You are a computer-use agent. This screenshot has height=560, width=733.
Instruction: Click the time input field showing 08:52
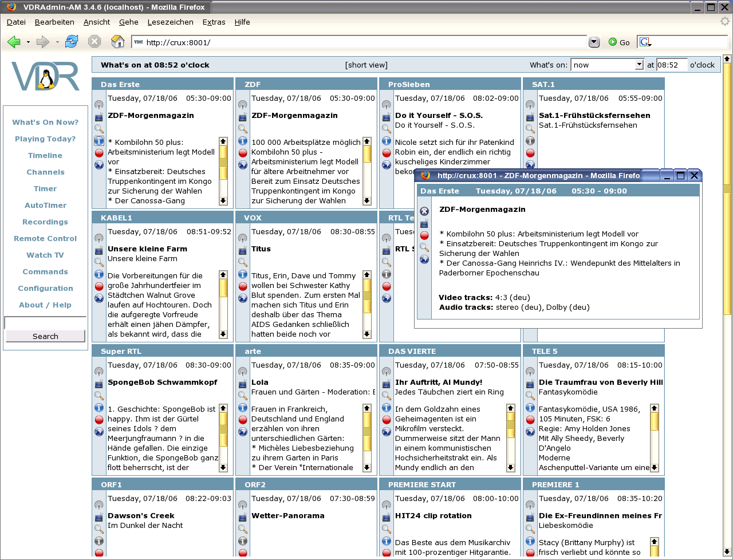click(x=671, y=65)
